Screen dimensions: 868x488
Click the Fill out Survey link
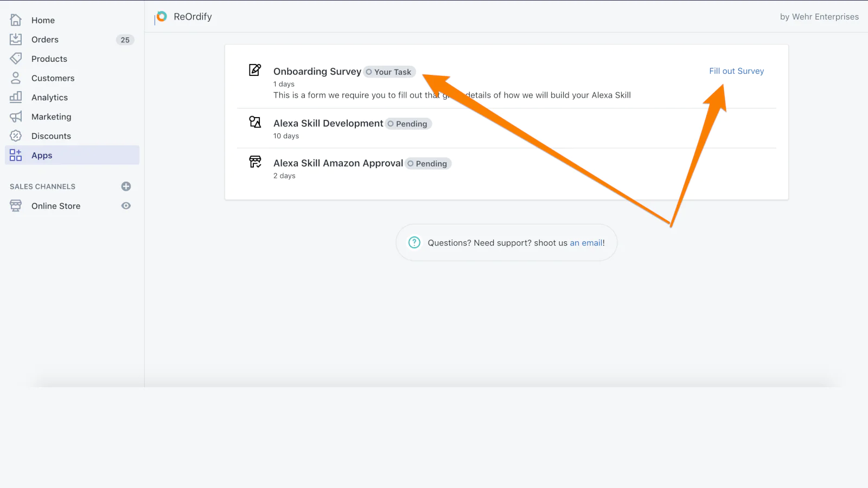[736, 71]
